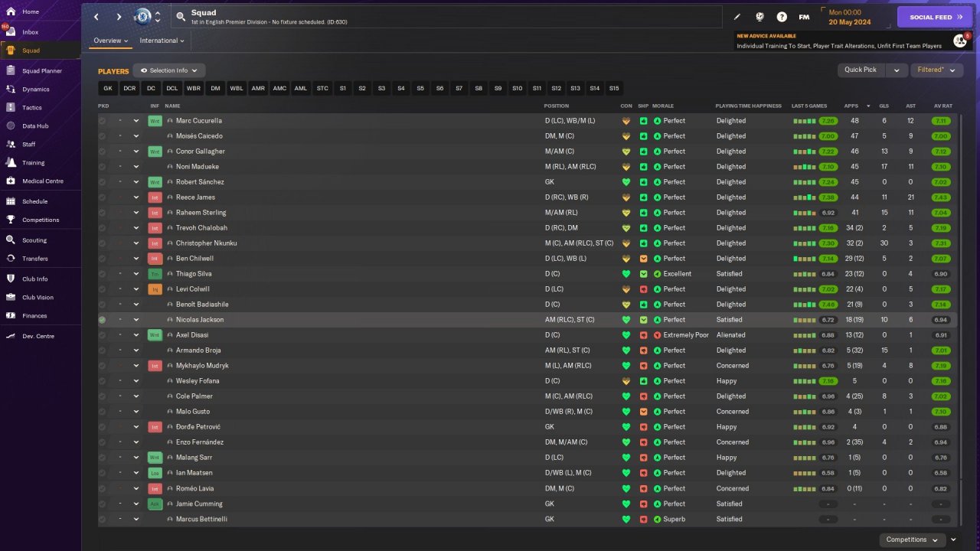The width and height of the screenshot is (980, 551).
Task: Sort by the AV RAT column header
Action: (x=943, y=106)
